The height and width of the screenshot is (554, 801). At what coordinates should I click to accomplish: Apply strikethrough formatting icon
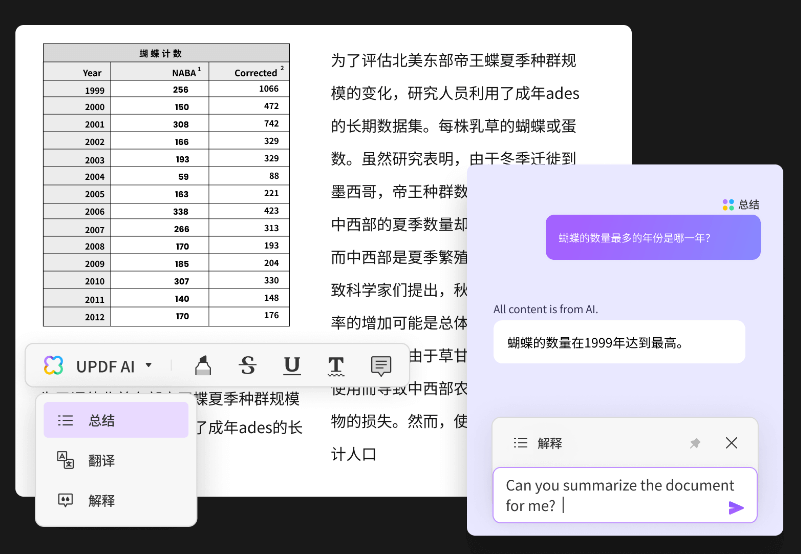(x=248, y=365)
